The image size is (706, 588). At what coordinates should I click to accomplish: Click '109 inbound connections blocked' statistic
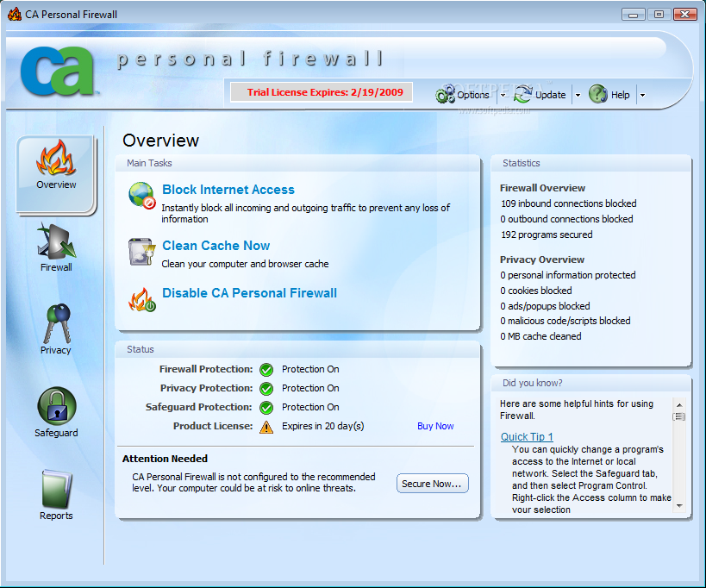pyautogui.click(x=569, y=203)
